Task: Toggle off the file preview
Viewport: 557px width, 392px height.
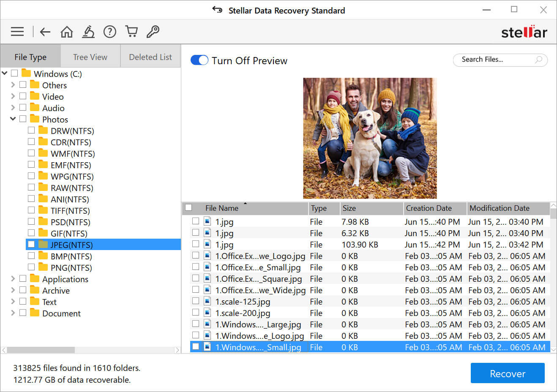Action: (199, 60)
